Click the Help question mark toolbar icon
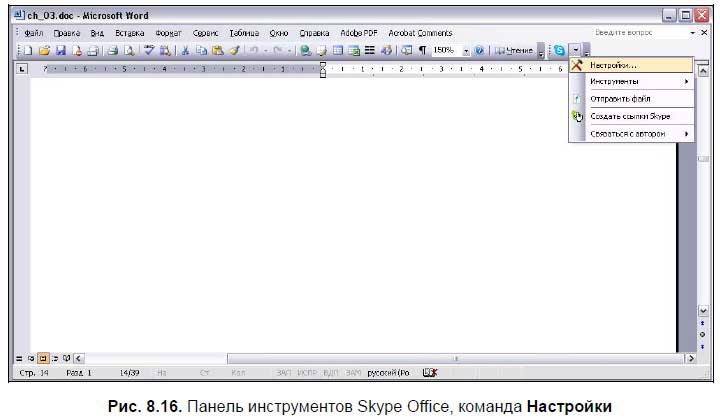The image size is (720, 419). pyautogui.click(x=480, y=50)
